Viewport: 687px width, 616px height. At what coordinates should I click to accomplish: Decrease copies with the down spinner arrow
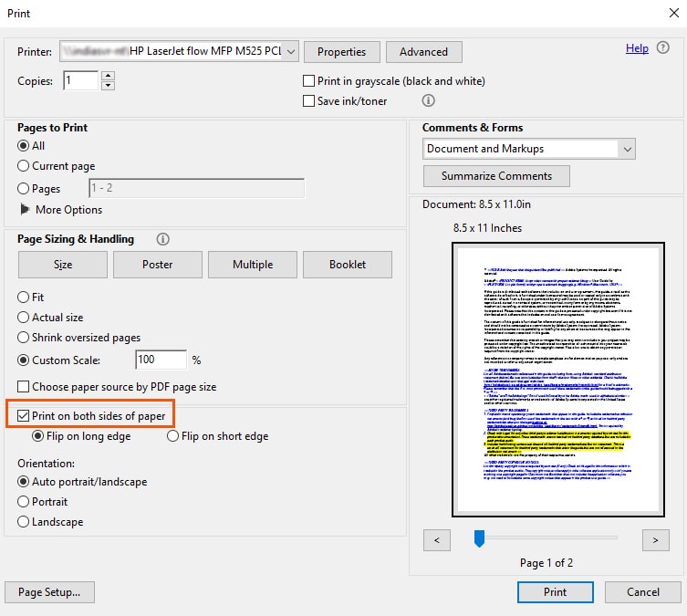pyautogui.click(x=108, y=86)
